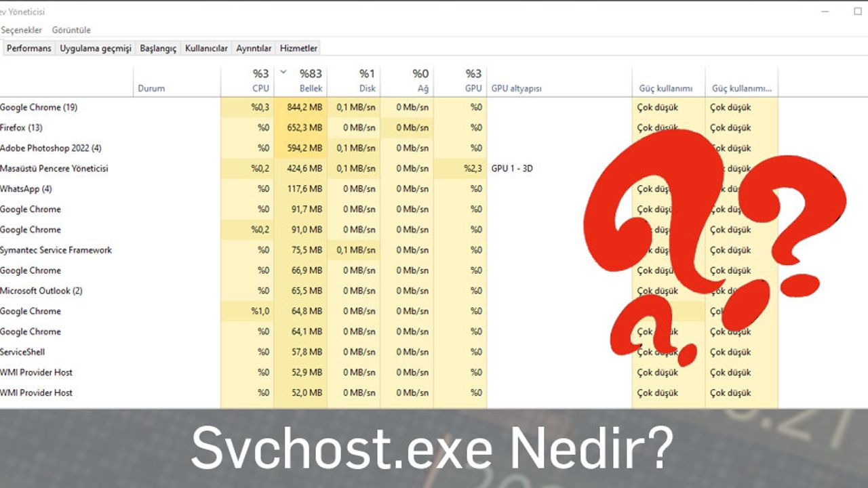Click the 844,2 MB memory cell
868x488 pixels.
(300, 107)
